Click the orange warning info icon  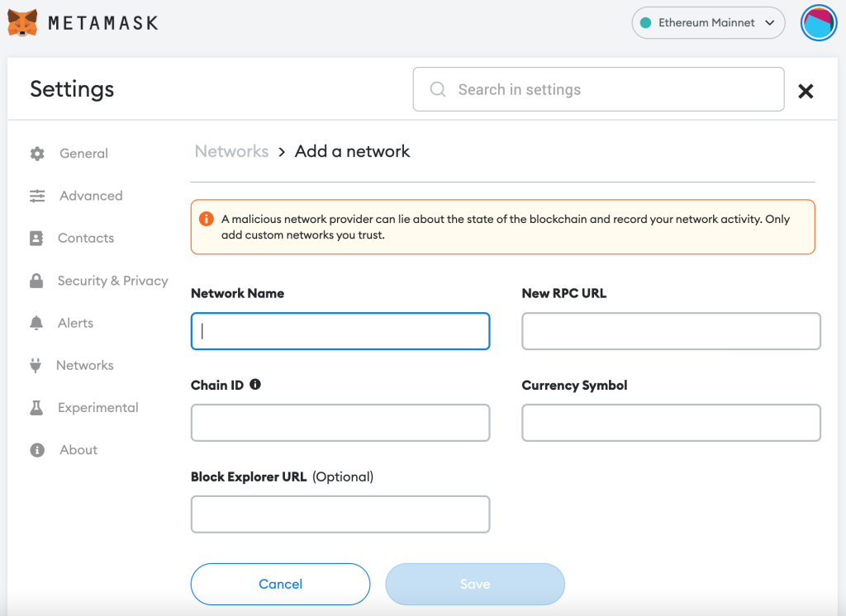point(206,219)
